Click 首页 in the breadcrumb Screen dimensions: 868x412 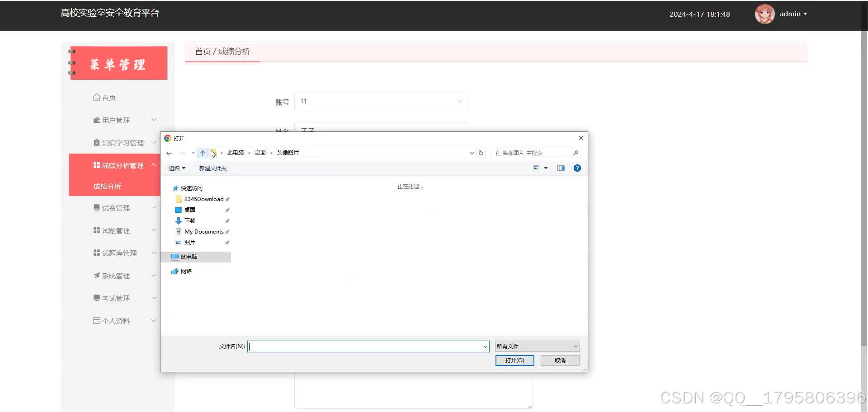point(203,51)
